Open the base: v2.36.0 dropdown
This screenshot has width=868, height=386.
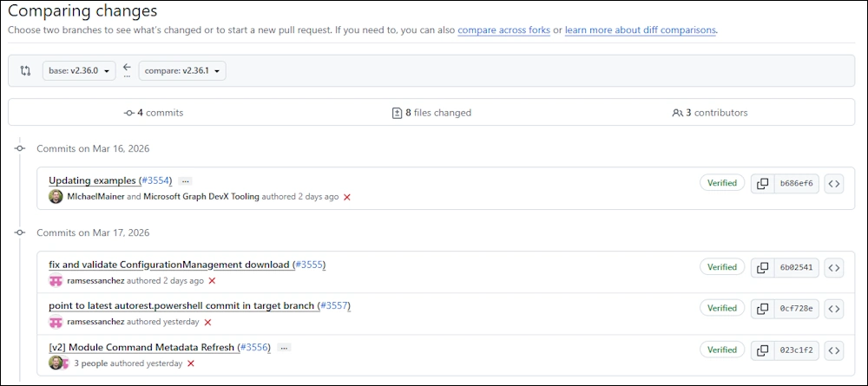[x=78, y=70]
